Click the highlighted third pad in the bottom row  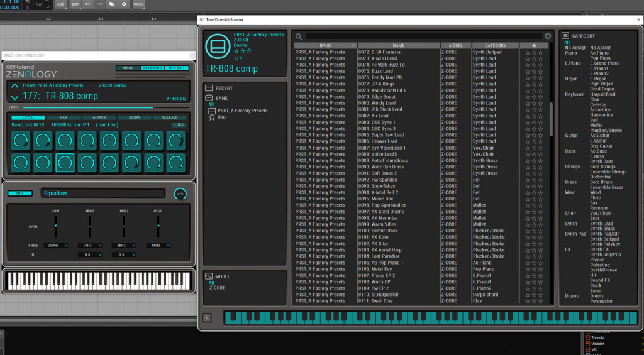tap(65, 163)
